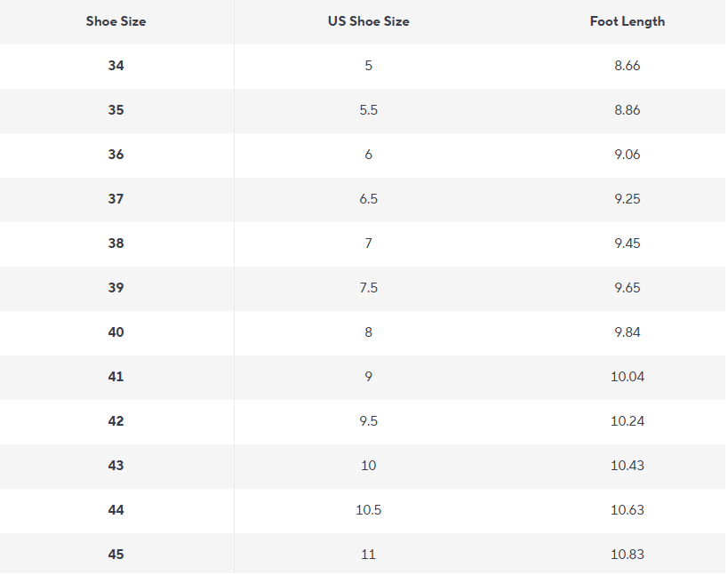This screenshot has height=575, width=728.
Task: Select shoe size 34 cell
Action: (116, 66)
